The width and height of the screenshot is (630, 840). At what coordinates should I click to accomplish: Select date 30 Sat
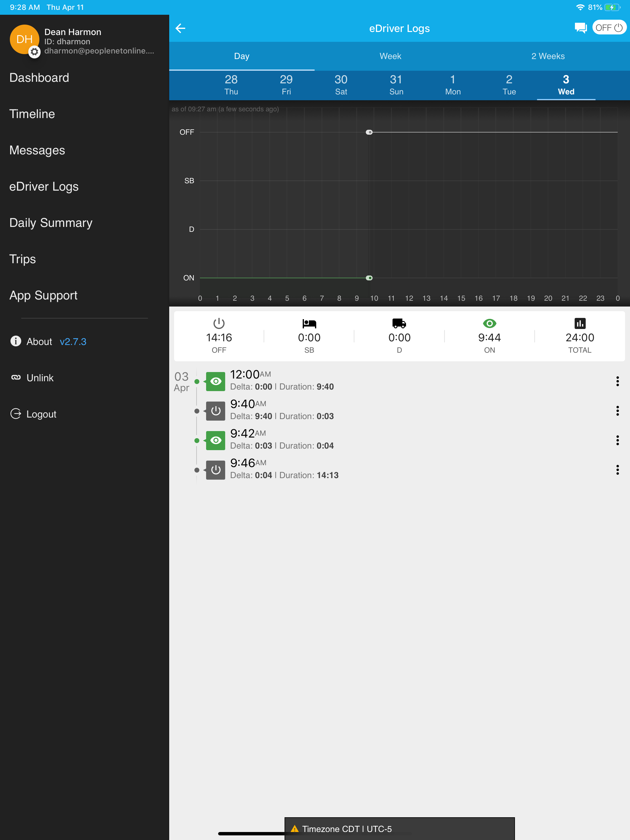[x=341, y=85]
